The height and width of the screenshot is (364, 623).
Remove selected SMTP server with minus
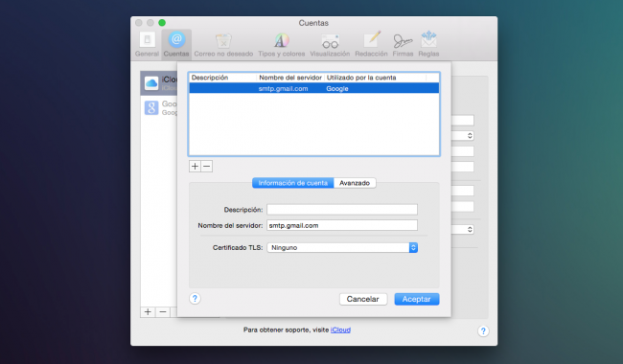point(207,167)
